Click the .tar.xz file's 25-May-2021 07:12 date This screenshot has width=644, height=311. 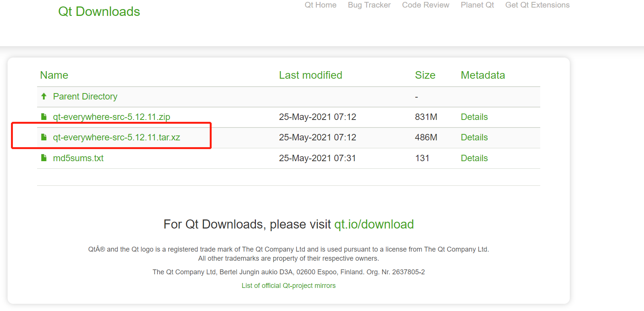point(317,137)
